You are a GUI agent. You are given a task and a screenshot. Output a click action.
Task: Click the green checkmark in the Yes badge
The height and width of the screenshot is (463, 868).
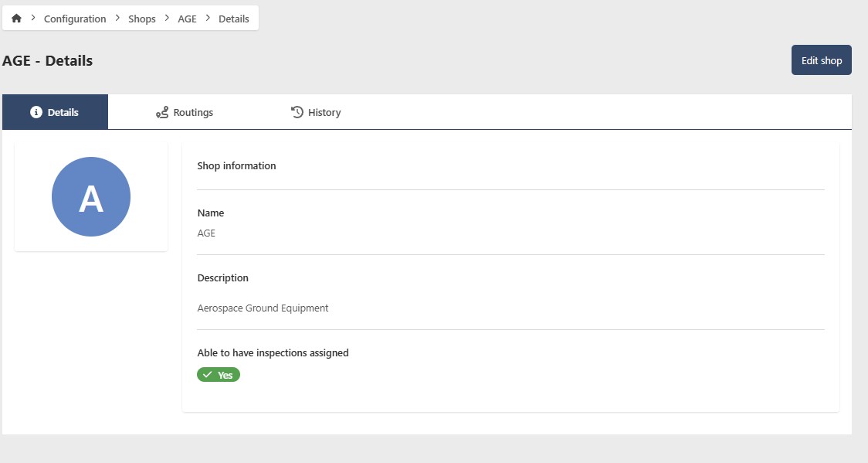click(207, 374)
